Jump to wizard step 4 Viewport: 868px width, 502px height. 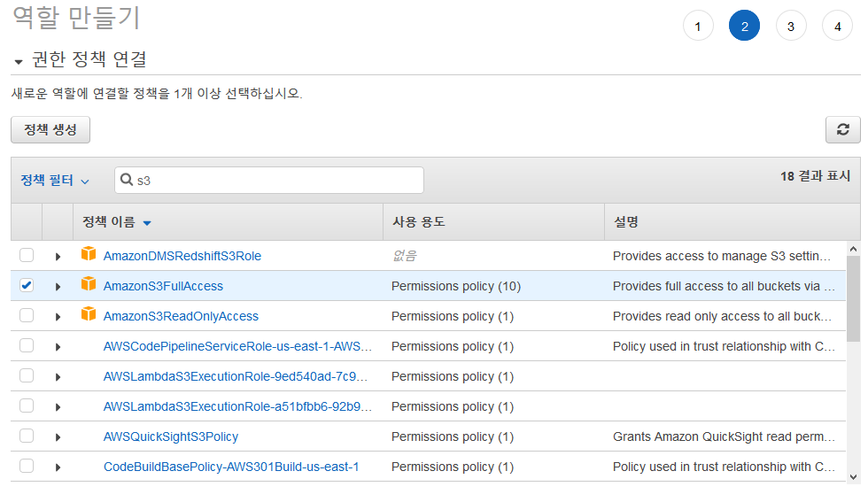pos(838,26)
